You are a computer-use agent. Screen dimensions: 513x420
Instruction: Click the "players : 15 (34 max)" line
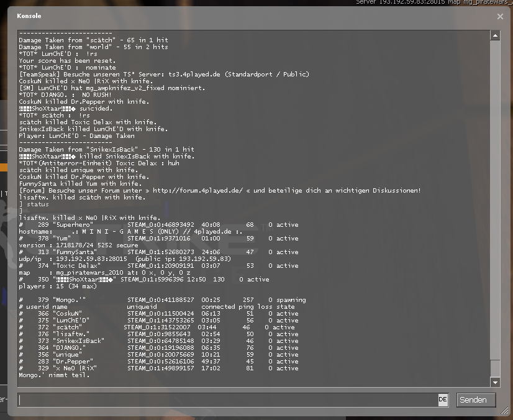point(57,286)
